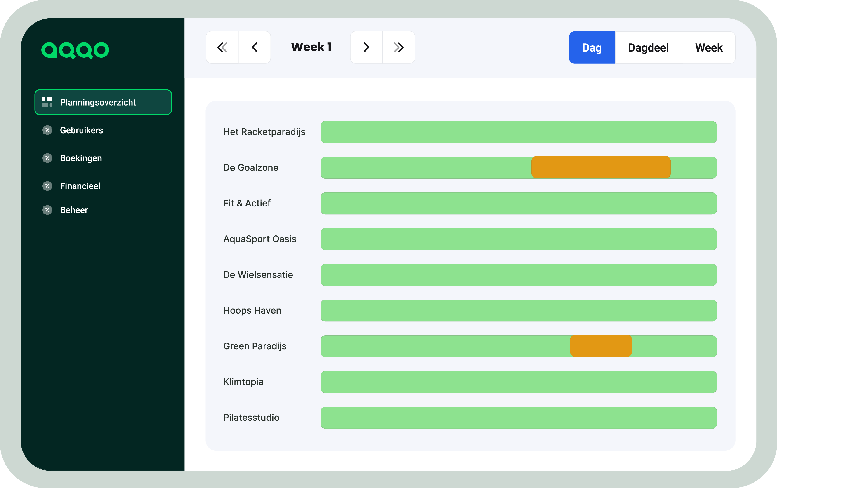The image size is (868, 488).
Task: Click the Planningsoverzicht dashboard icon
Action: point(47,102)
